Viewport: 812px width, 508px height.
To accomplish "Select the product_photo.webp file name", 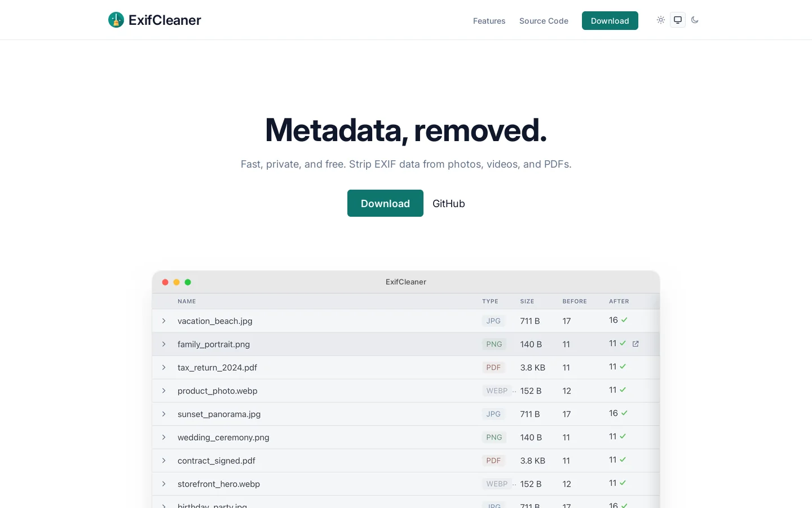I will pos(218,391).
